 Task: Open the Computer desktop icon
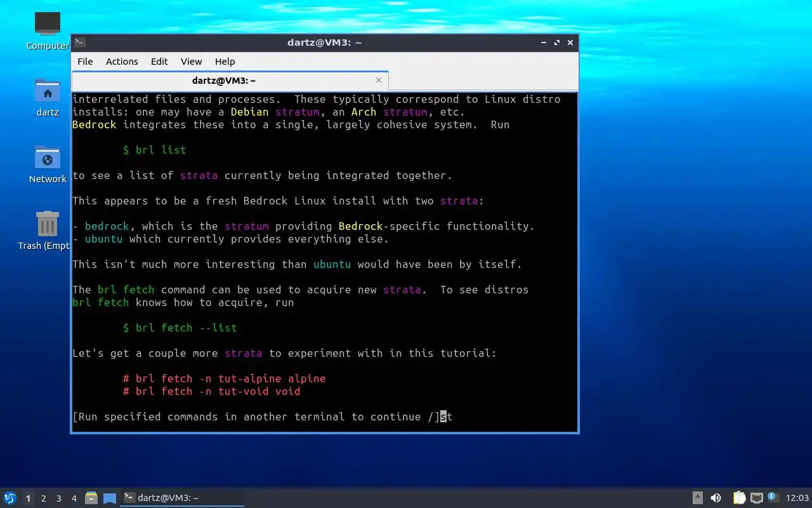[48, 30]
